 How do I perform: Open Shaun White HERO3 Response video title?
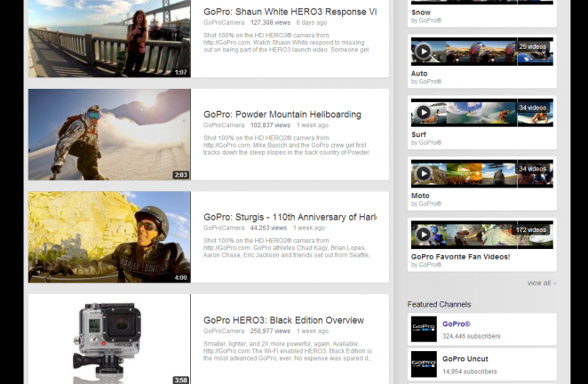[290, 12]
